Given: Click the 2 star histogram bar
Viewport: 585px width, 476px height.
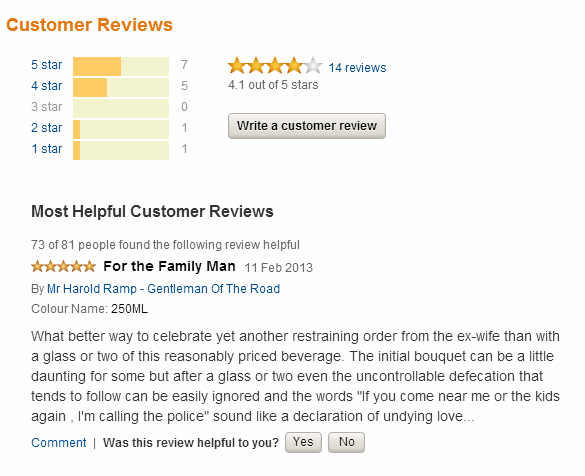Looking at the screenshot, I should pos(121,129).
